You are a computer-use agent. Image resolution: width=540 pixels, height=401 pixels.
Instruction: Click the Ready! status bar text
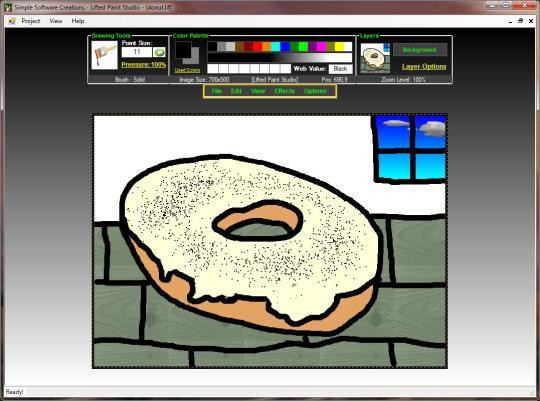point(14,392)
